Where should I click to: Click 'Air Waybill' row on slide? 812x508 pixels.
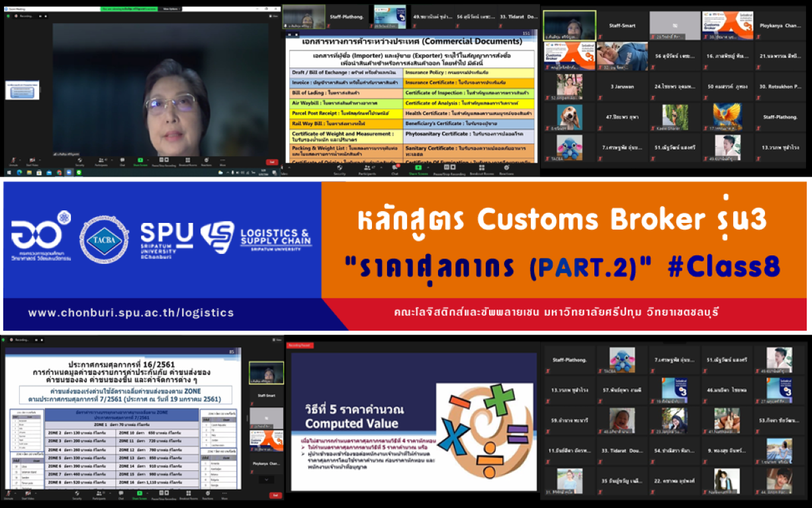click(347, 103)
